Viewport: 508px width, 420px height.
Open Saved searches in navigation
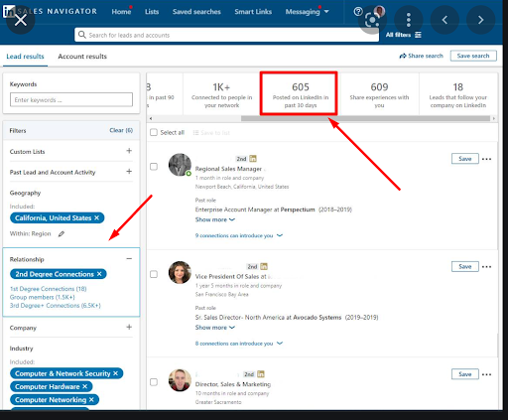(x=196, y=12)
